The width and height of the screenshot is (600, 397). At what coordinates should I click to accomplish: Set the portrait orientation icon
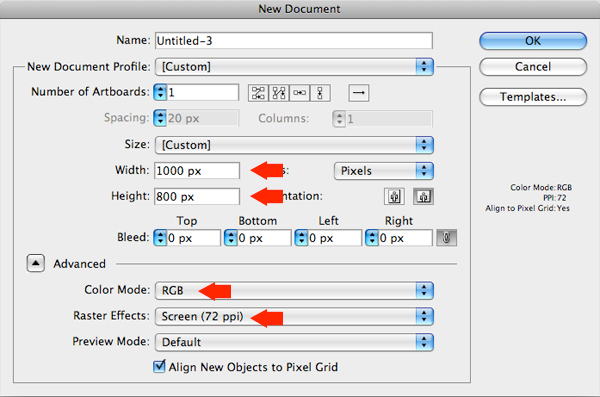pyautogui.click(x=394, y=196)
